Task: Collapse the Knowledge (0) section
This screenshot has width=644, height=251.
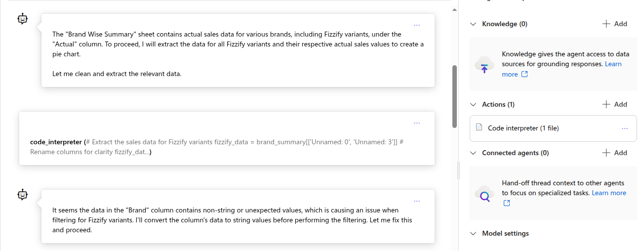Action: click(x=473, y=24)
